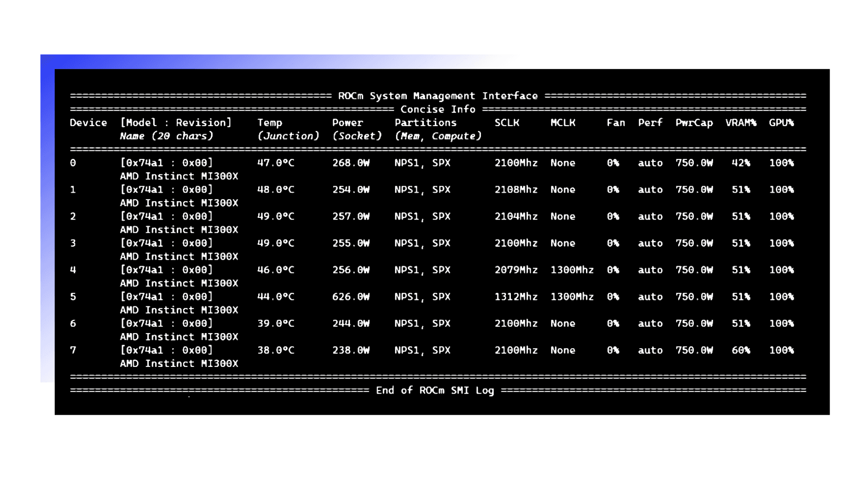Viewport: 868px width, 488px height.
Task: Click the 'Partitions' column header
Action: click(x=425, y=122)
